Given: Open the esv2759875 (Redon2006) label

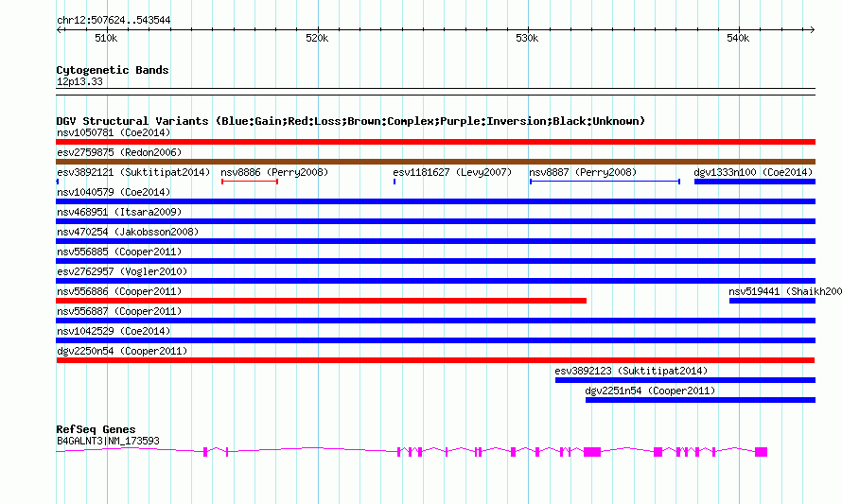Looking at the screenshot, I should click(119, 152).
